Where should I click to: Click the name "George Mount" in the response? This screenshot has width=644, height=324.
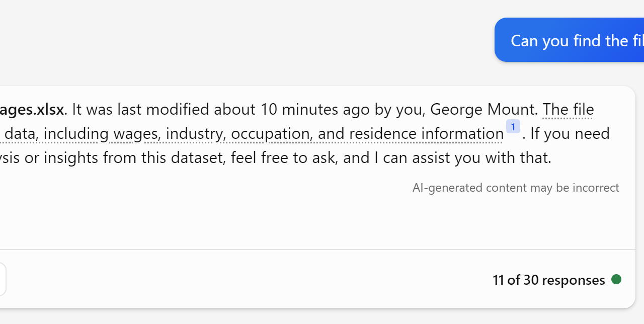[484, 109]
